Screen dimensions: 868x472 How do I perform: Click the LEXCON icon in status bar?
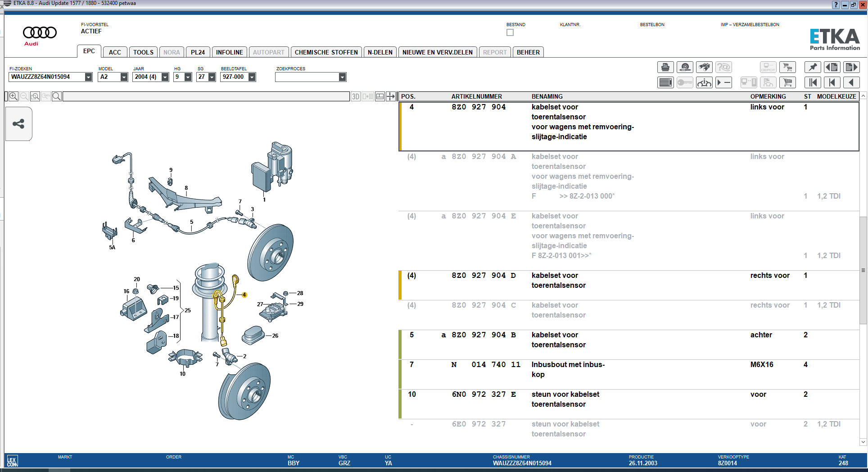12,462
